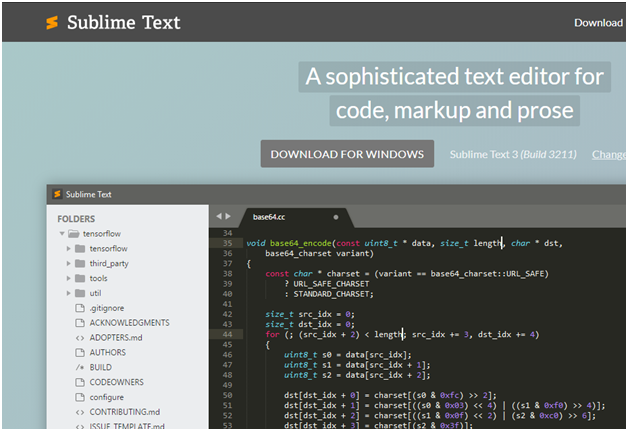Viewport: 628px width, 431px height.
Task: Click the FOLDERS sidebar heading
Action: [x=76, y=219]
